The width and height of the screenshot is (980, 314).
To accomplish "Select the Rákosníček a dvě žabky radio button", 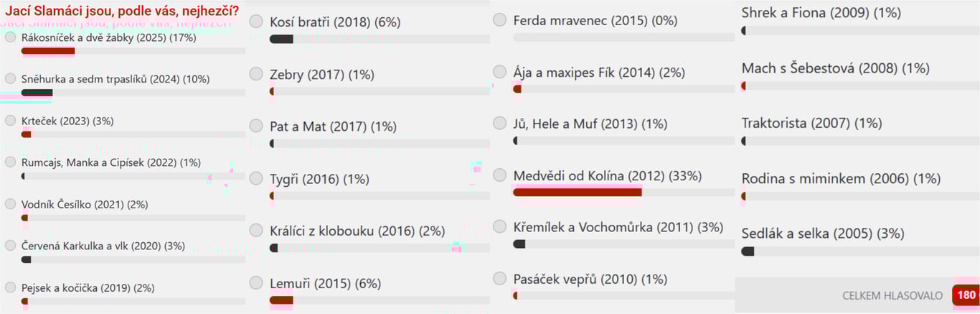I will click(10, 37).
